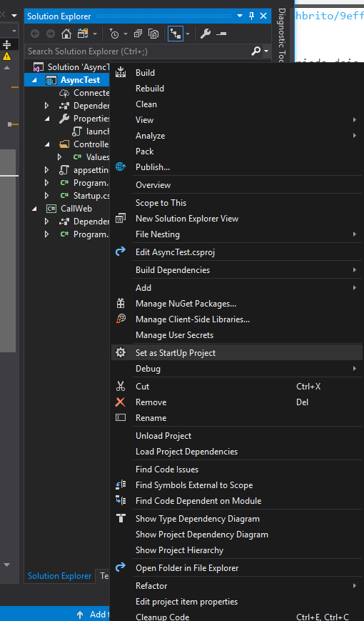Click the Search Solution Explorer field

tap(138, 51)
